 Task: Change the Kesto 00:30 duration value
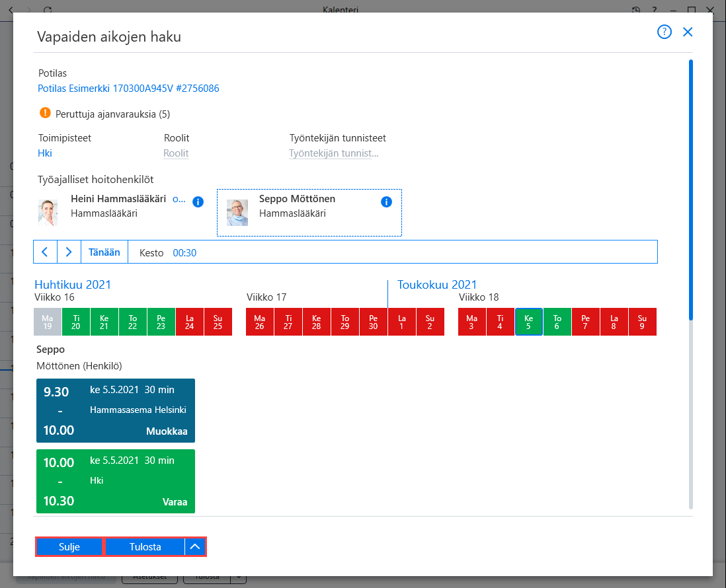coord(184,252)
